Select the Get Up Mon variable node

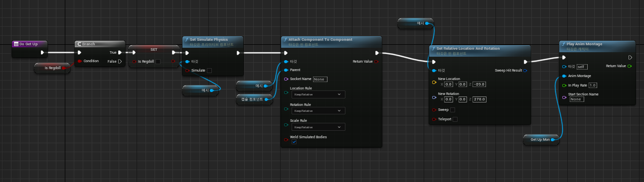(x=541, y=140)
